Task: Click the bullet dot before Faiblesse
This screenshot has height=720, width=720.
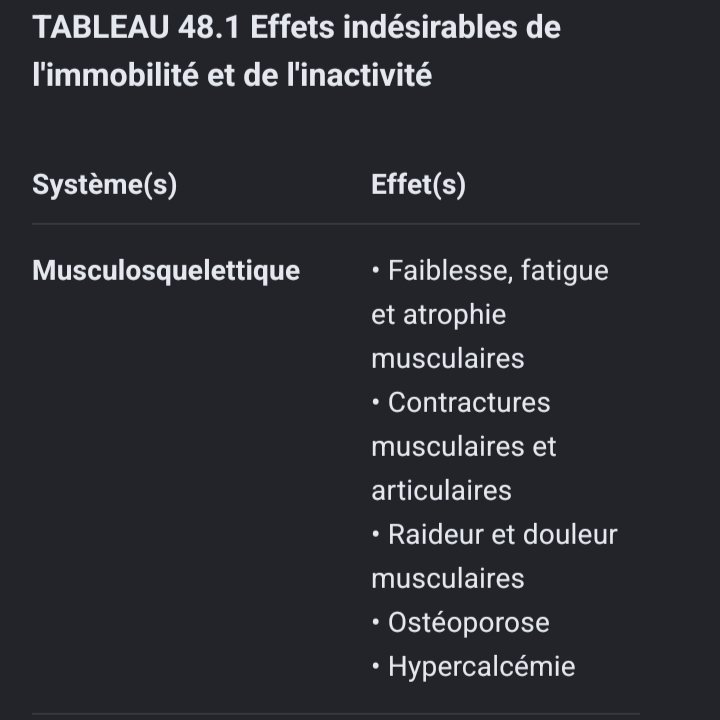Action: [376, 270]
